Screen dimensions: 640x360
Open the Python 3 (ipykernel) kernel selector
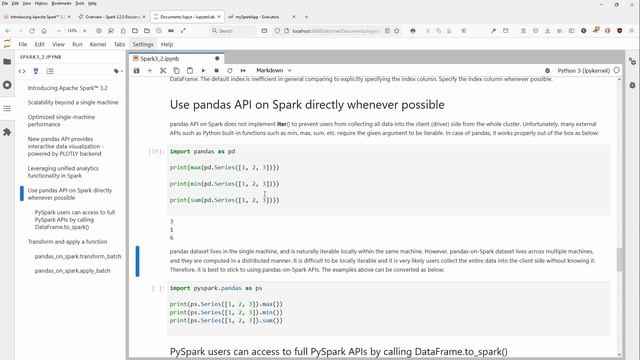coord(583,71)
